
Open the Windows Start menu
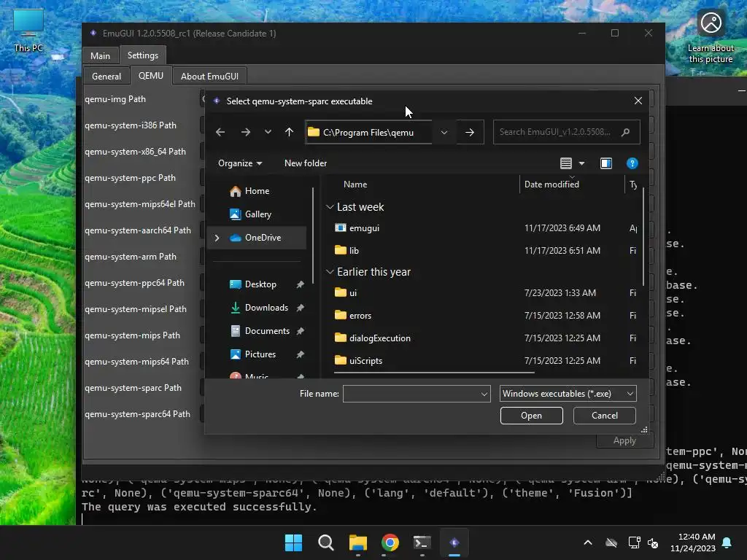293,542
